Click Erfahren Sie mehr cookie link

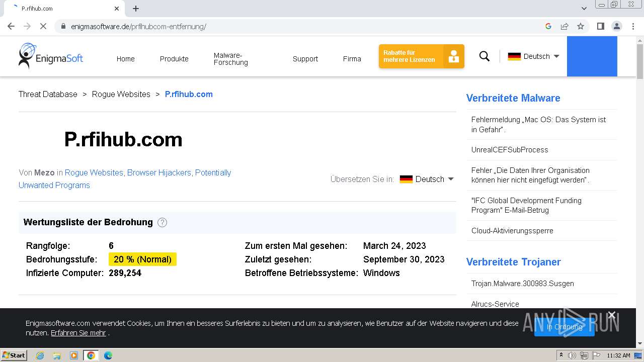click(x=78, y=333)
